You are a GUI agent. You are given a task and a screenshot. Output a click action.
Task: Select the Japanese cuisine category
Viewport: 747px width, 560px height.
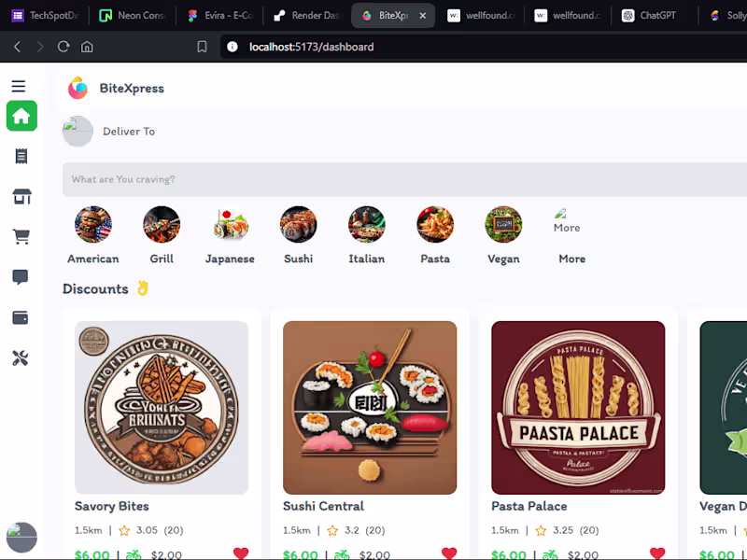click(x=230, y=236)
